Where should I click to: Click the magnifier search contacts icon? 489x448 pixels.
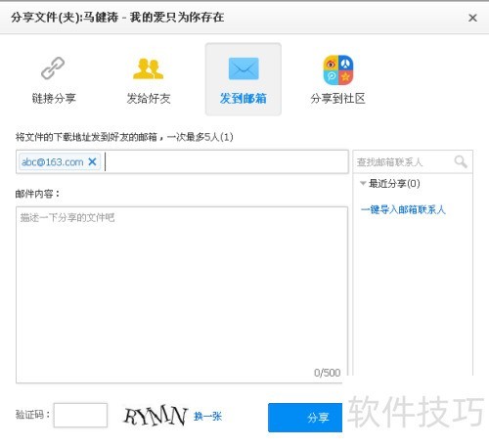461,161
